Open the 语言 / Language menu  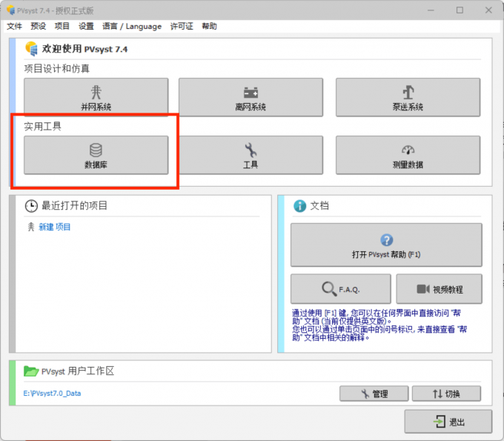tap(132, 27)
